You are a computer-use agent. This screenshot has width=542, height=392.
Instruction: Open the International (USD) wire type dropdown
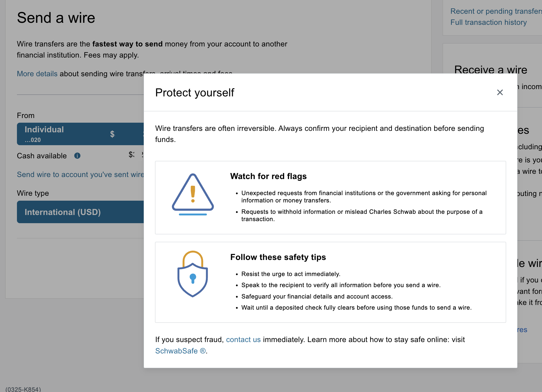[80, 212]
